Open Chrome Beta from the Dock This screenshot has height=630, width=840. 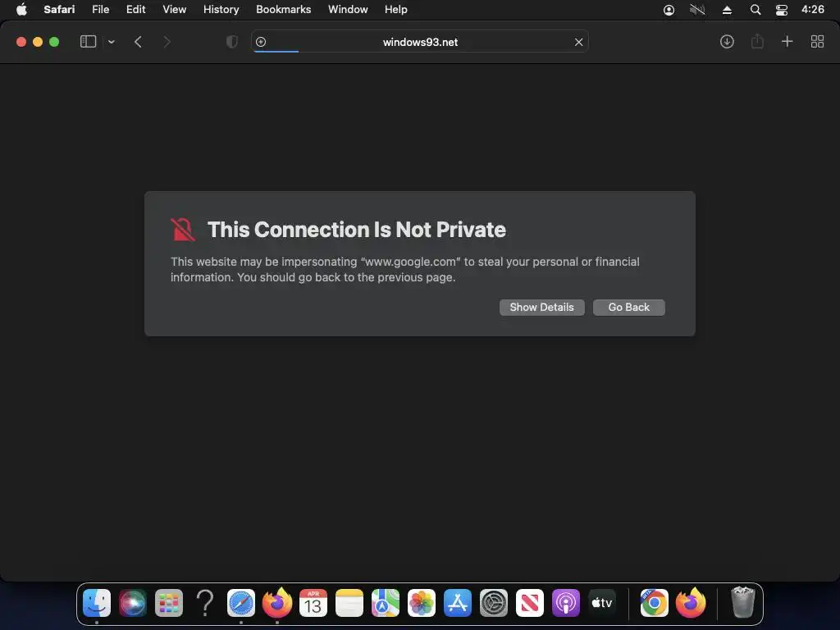pos(654,603)
